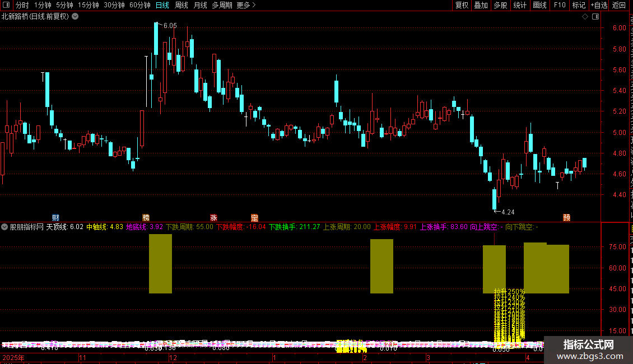Click the 4.24 low price label

[508, 212]
